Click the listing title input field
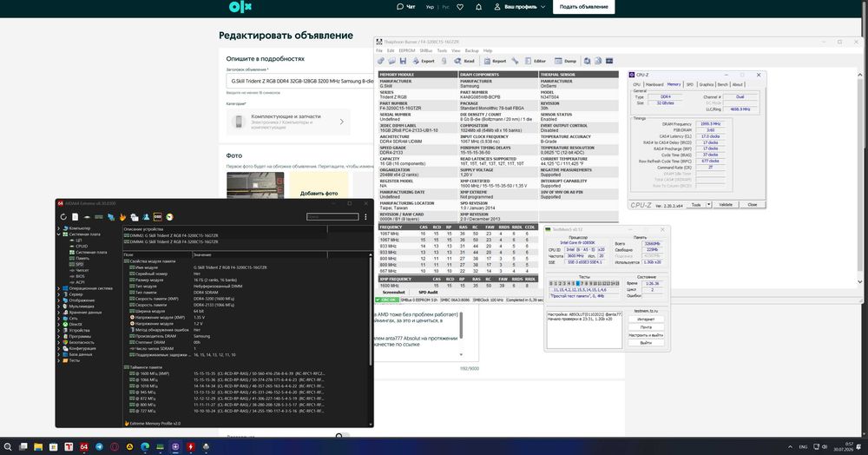The height and width of the screenshot is (455, 868). coord(300,81)
